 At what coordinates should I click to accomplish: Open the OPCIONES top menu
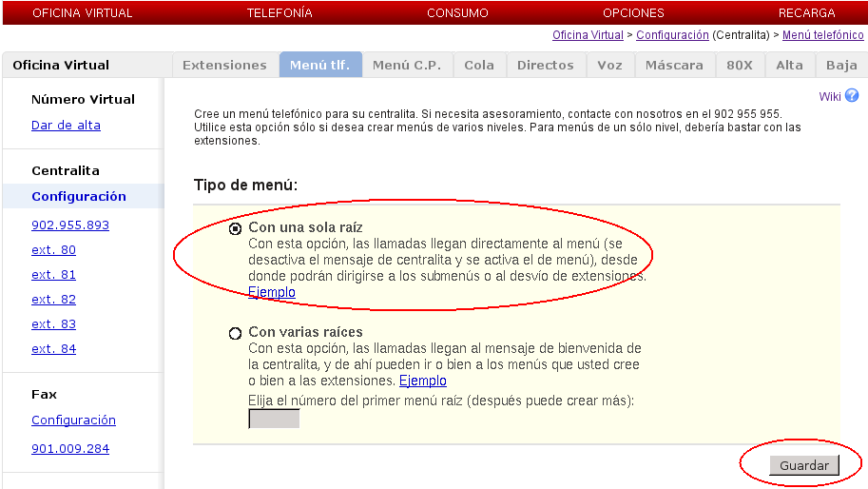coord(633,13)
